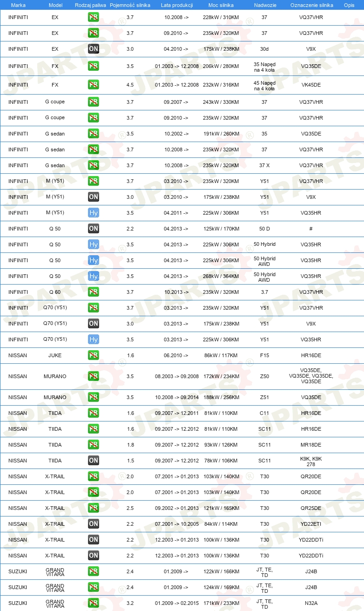
Task: Click the petrol icon for INFINITI EX 09.2010
Action: tap(94, 33)
